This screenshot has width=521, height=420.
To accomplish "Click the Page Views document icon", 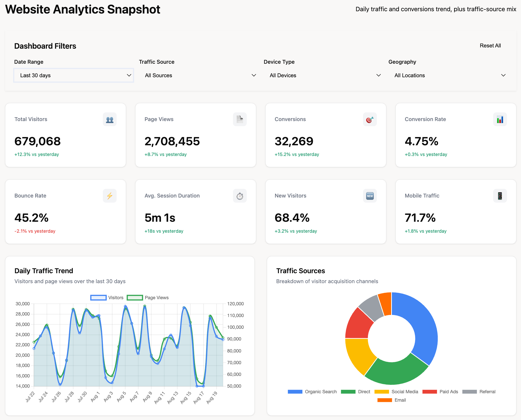I will pos(240,119).
